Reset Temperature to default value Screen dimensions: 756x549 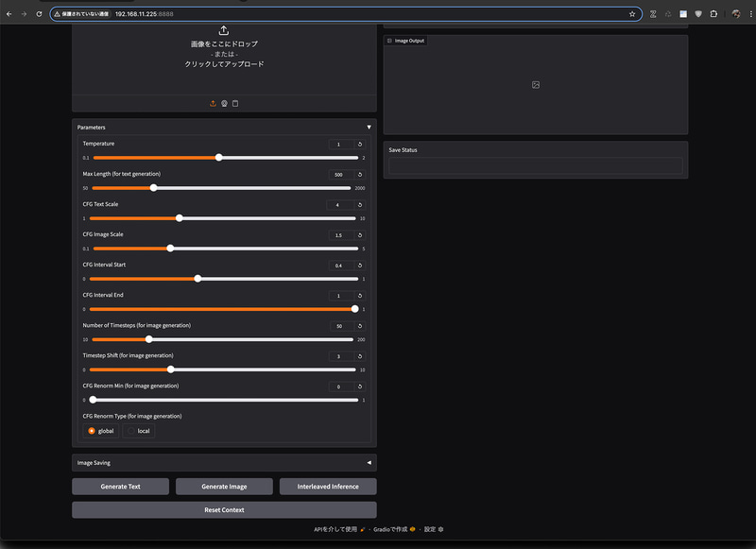pos(360,145)
